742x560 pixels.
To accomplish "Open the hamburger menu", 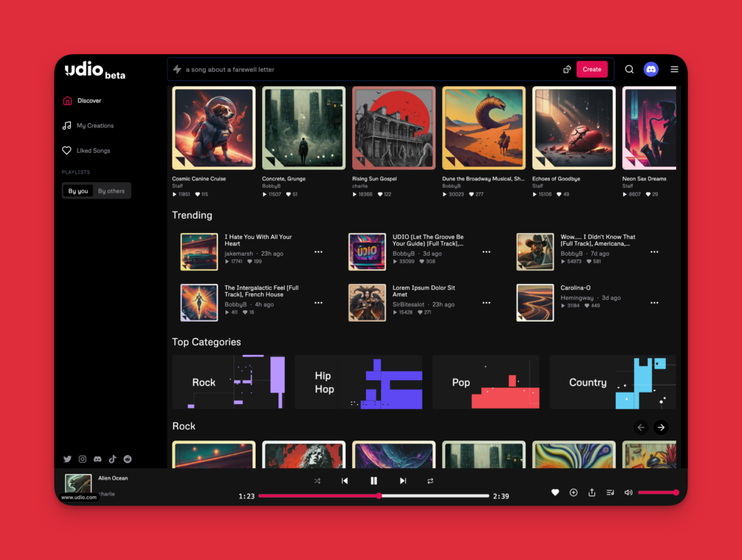I will (x=675, y=70).
